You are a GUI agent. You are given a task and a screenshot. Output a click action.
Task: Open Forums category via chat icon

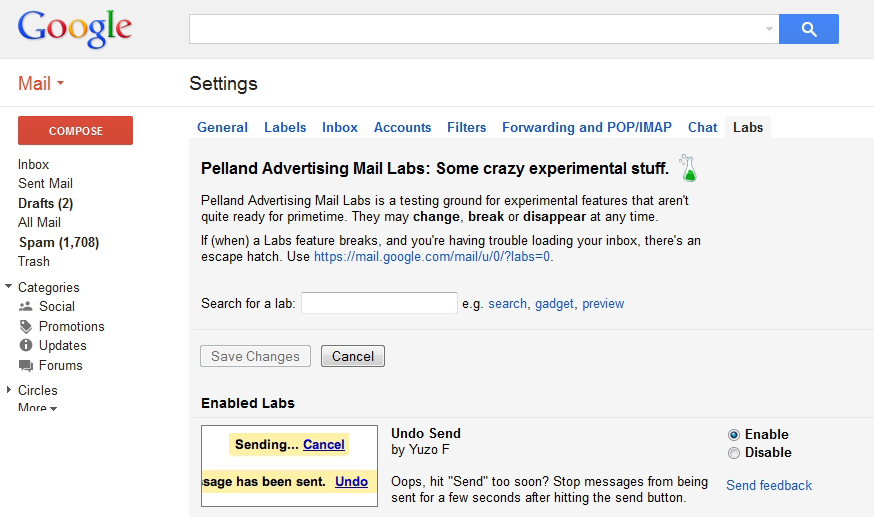[x=26, y=366]
